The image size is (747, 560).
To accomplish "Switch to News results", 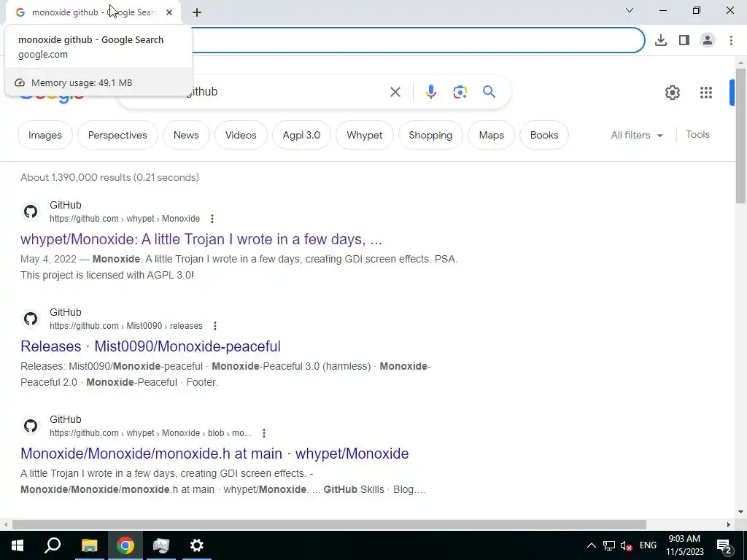I will [186, 135].
